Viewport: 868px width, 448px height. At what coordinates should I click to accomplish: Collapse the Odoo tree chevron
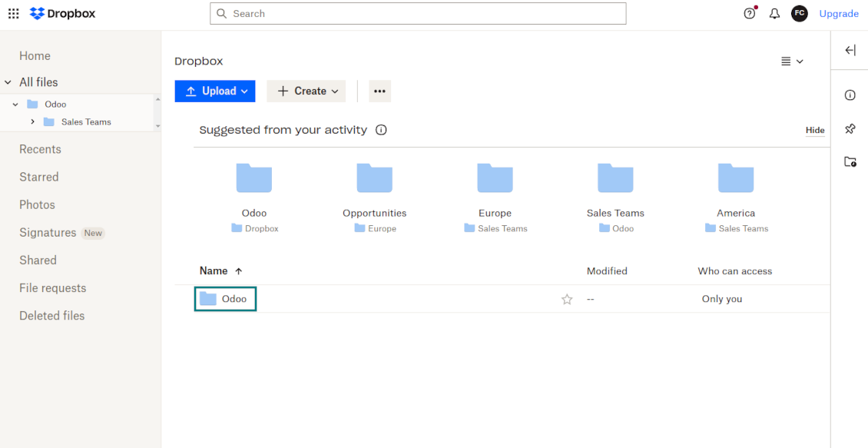tap(15, 104)
